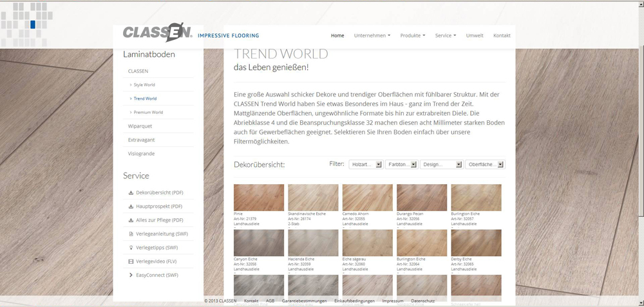
Task: Open Burlington Eiche thumbnail with Art-Nr 32057
Action: point(476,198)
